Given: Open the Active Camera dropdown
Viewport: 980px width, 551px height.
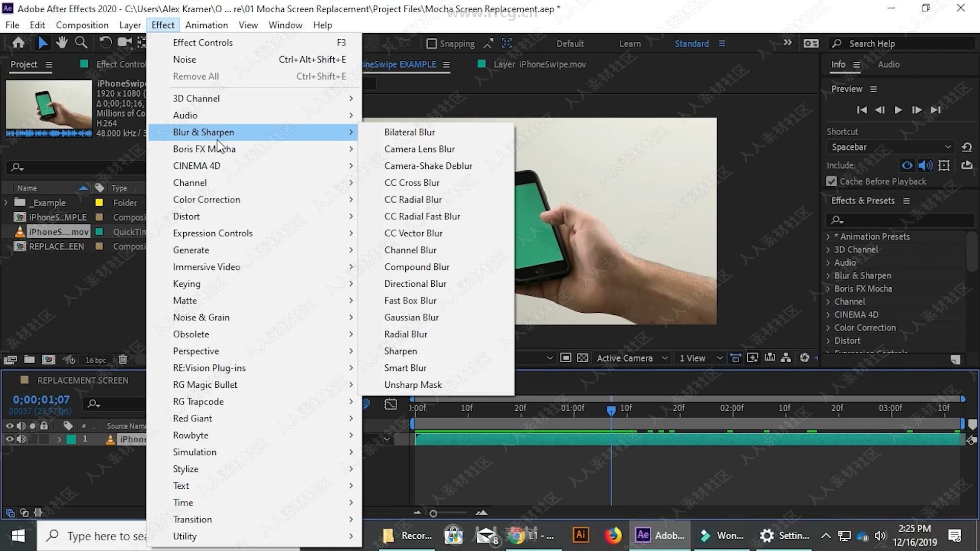Looking at the screenshot, I should click(x=632, y=358).
